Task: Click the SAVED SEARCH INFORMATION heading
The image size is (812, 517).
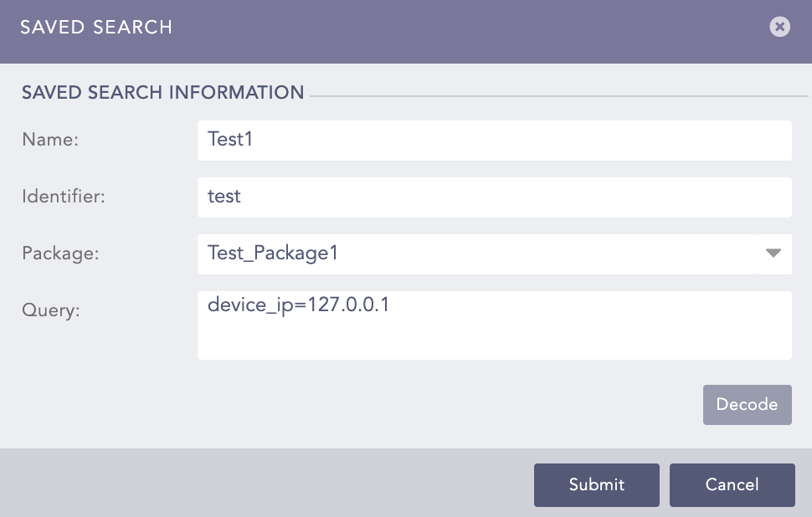Action: click(162, 92)
